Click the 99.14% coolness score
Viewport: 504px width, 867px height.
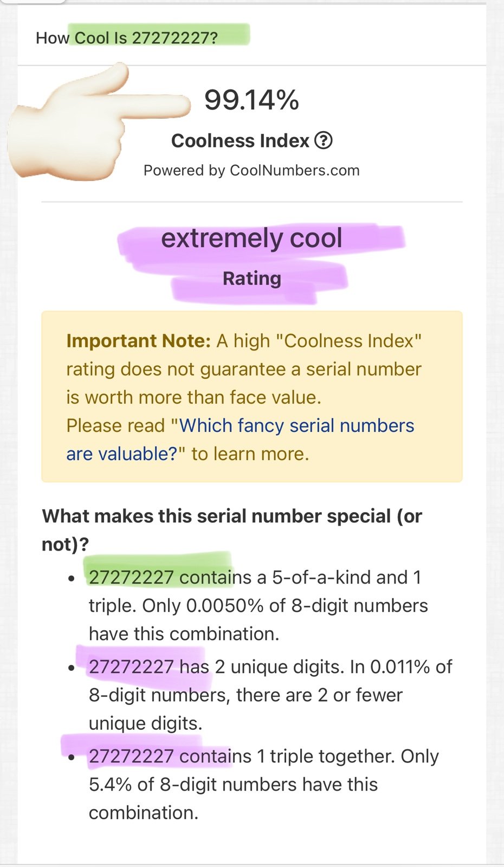[252, 100]
